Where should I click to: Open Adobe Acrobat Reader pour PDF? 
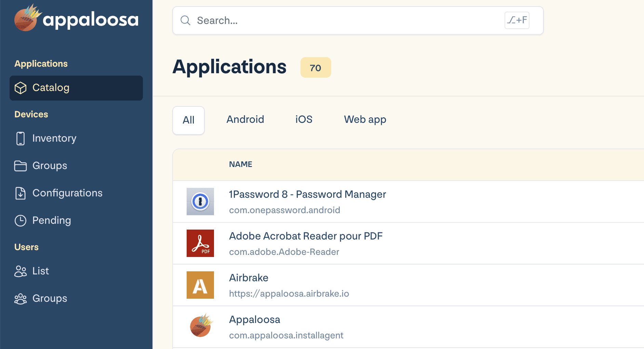[x=306, y=236]
